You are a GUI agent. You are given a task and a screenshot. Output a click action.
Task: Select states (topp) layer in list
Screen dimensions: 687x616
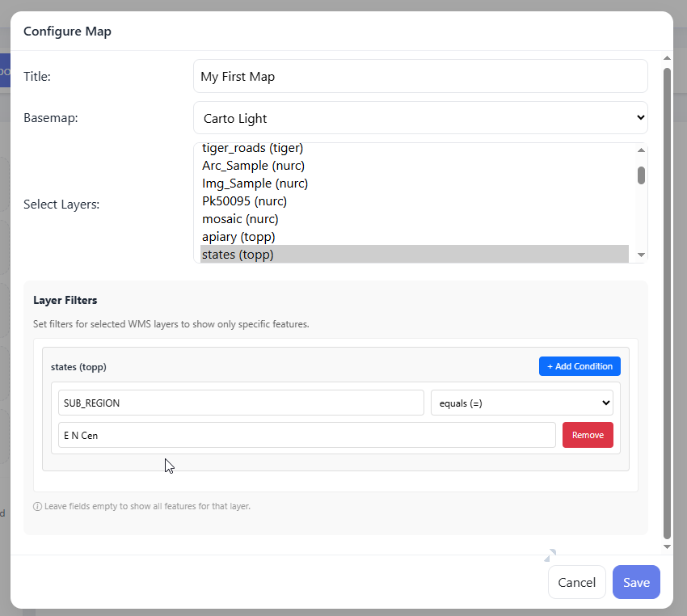tap(238, 255)
